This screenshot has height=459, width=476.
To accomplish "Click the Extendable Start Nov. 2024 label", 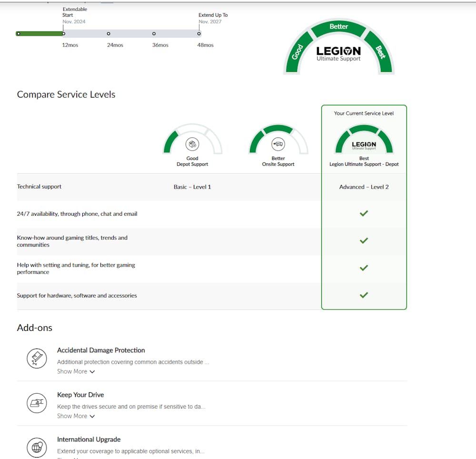I will pyautogui.click(x=74, y=15).
